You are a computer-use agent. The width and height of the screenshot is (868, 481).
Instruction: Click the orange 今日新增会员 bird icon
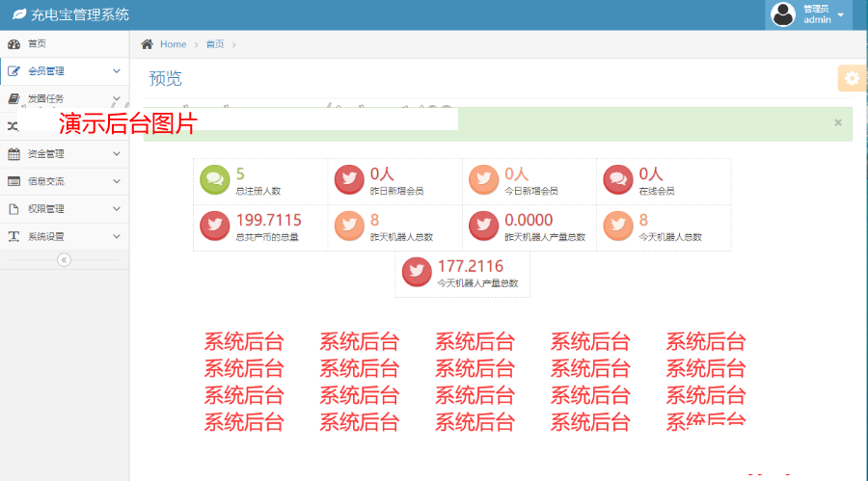coord(482,179)
